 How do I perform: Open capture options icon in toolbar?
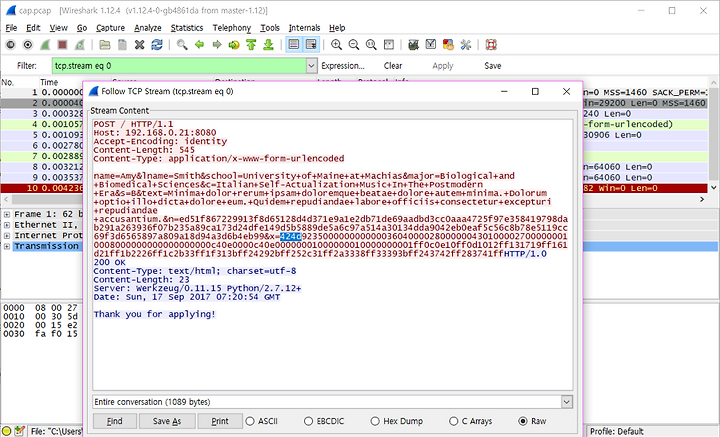pos(28,45)
